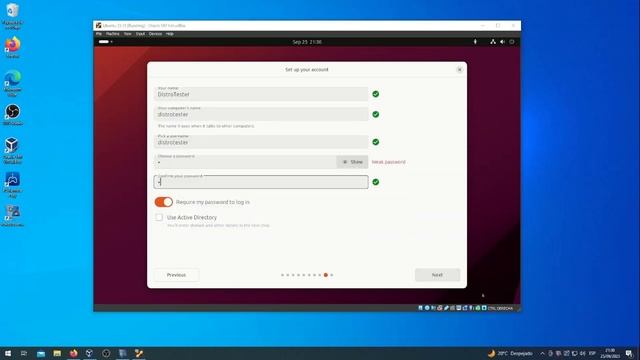The image size is (640, 360).
Task: Enable the Use Active Directory checkbox
Action: (x=159, y=218)
